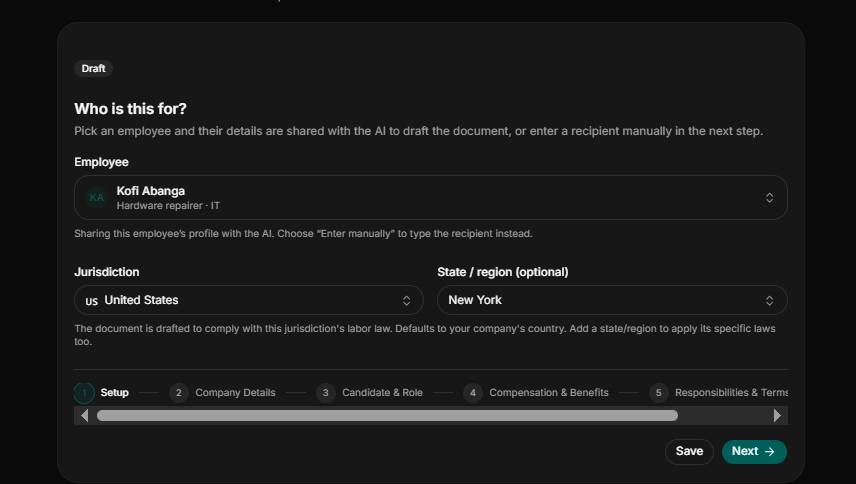Viewport: 856px width, 484px height.
Task: Click the step 5 number circle
Action: (658, 393)
